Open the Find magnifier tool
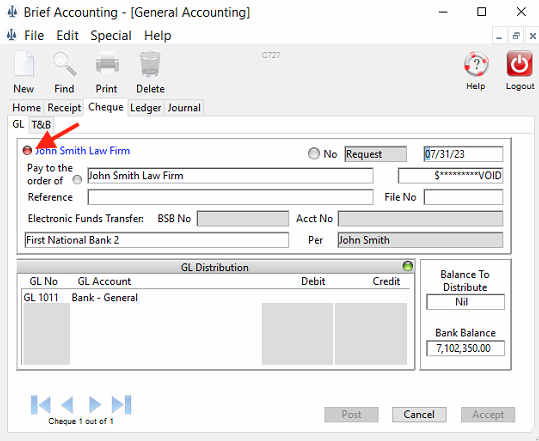Screen dimensions: 539x441 tap(64, 64)
